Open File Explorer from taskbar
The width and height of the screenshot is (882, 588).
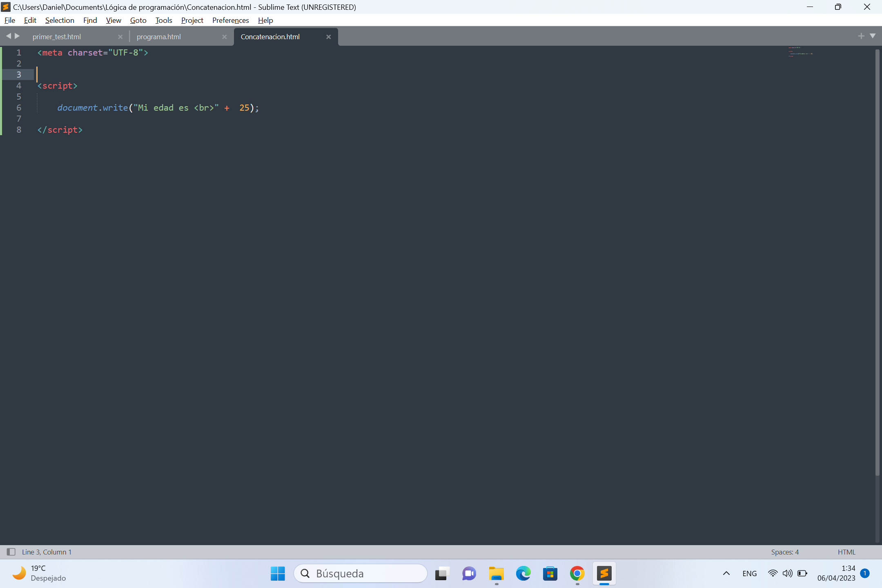coord(496,574)
